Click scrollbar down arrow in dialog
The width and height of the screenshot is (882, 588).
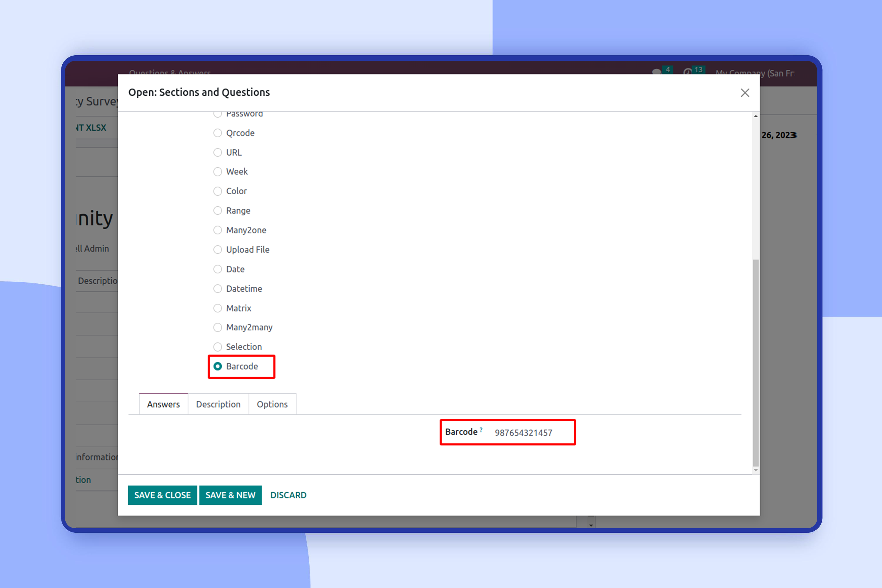(x=756, y=470)
